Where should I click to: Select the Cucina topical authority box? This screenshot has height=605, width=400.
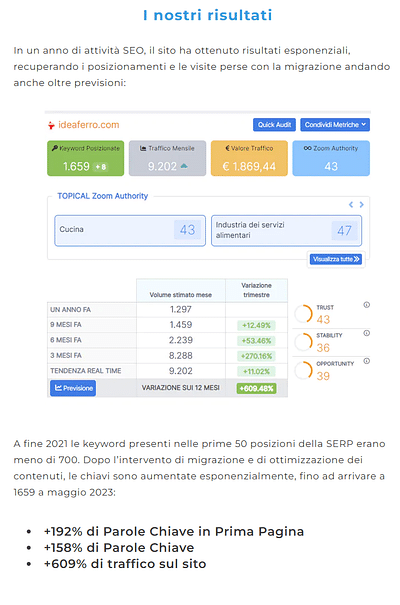click(130, 230)
